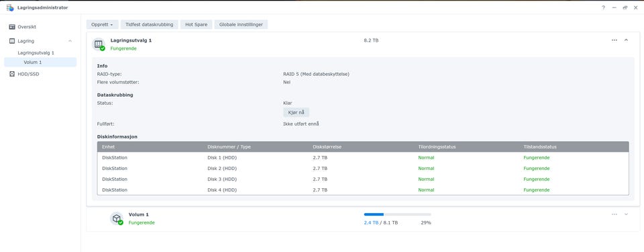Expand the Volum 1 panel chevron

[626, 214]
